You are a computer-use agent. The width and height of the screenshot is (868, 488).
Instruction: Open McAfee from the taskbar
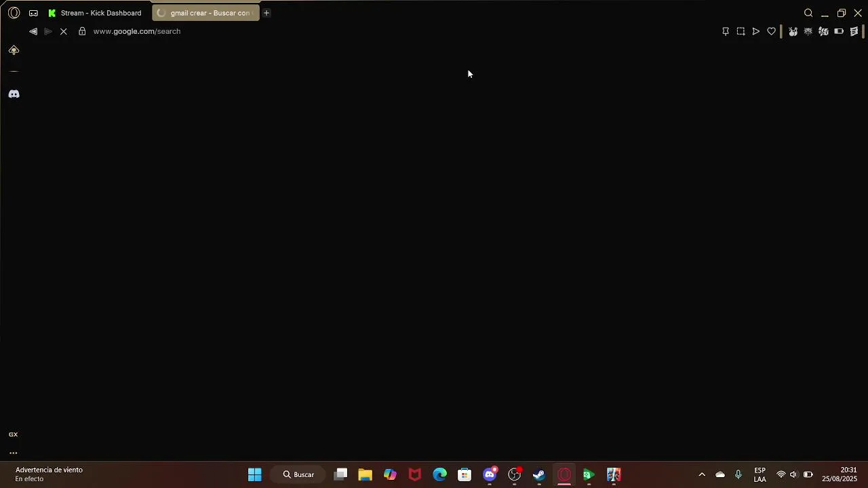[x=415, y=474]
